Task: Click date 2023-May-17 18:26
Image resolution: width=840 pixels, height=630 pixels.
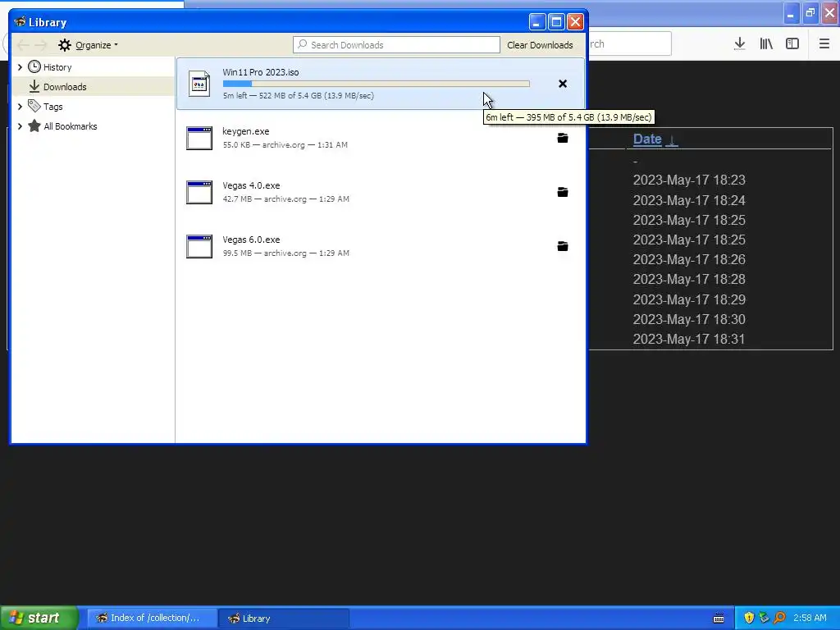Action: pyautogui.click(x=689, y=259)
